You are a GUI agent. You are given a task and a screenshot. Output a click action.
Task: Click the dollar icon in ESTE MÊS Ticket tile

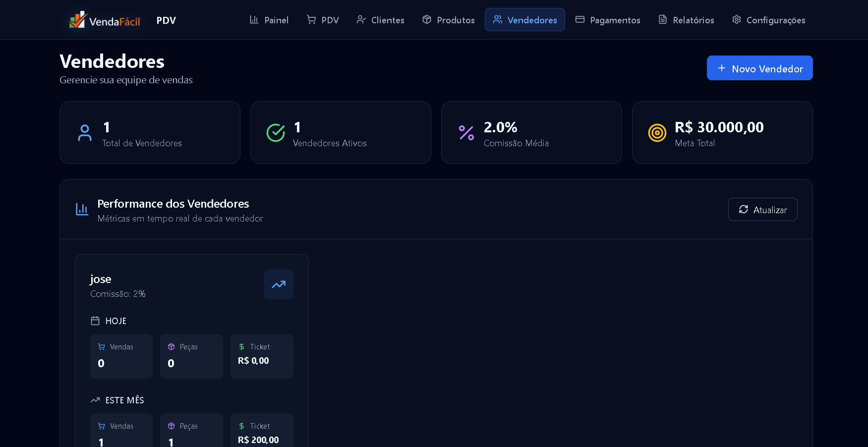tap(241, 426)
